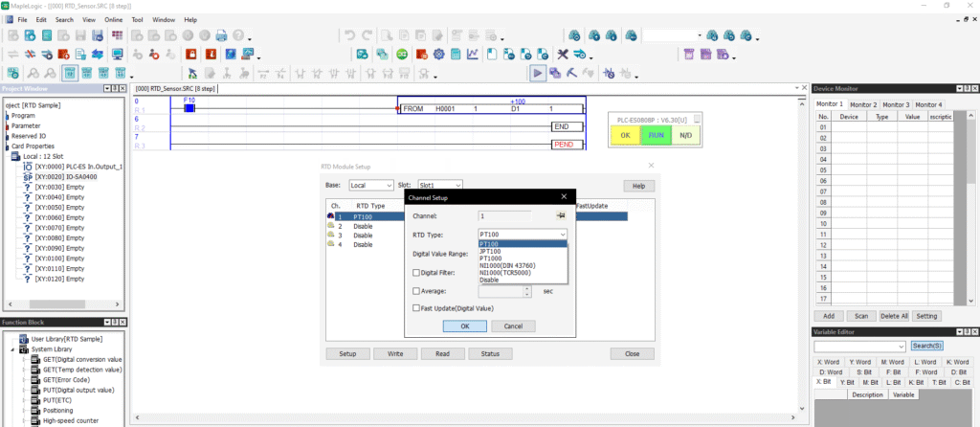Image resolution: width=980 pixels, height=427 pixels.
Task: Click the RUN status indicator on PLC panel
Action: 655,135
